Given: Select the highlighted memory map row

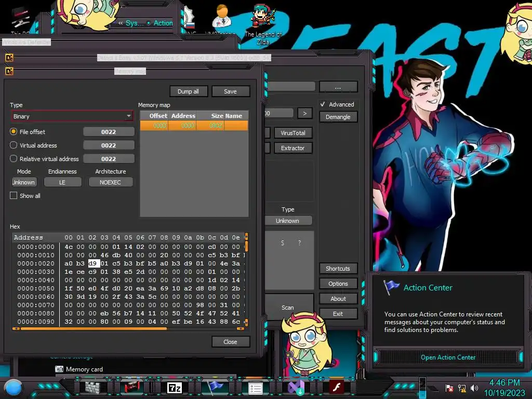Looking at the screenshot, I should click(x=194, y=126).
